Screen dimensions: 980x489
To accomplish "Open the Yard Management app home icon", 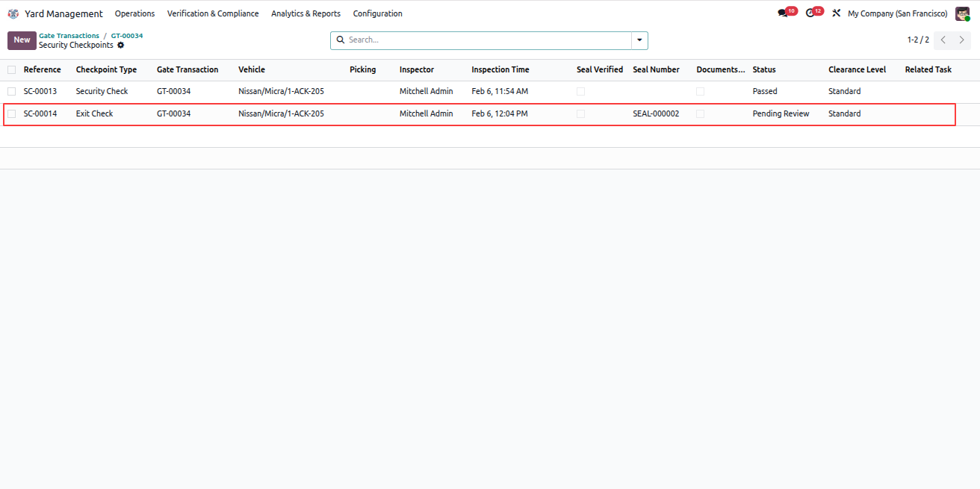I will click(13, 13).
